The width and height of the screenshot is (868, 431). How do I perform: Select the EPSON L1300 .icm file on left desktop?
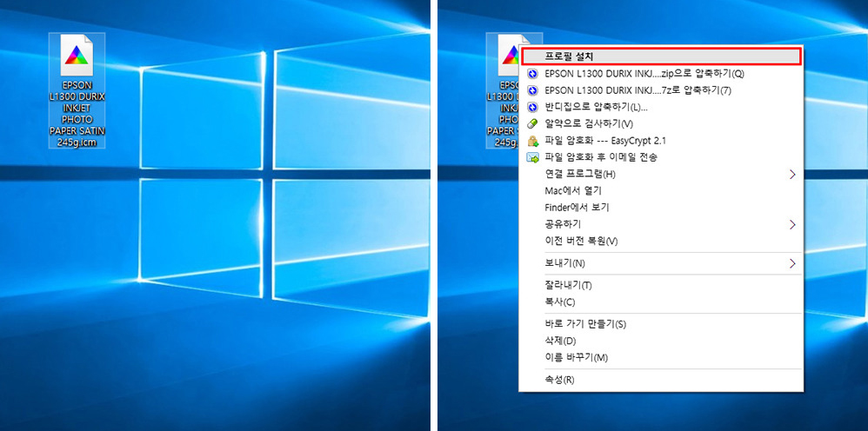tap(77, 90)
